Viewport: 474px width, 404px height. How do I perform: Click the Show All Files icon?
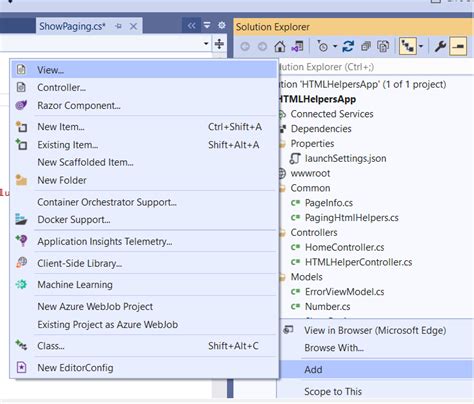[x=383, y=46]
